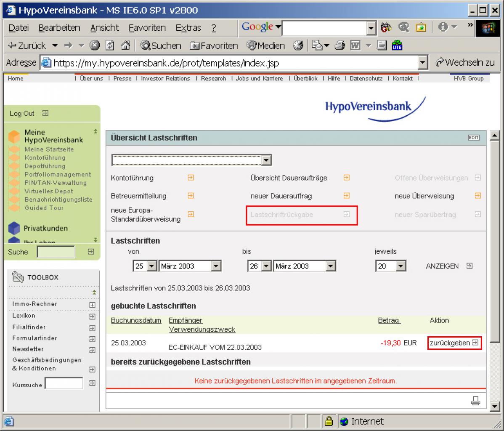Click the Refresh page icon

click(110, 46)
